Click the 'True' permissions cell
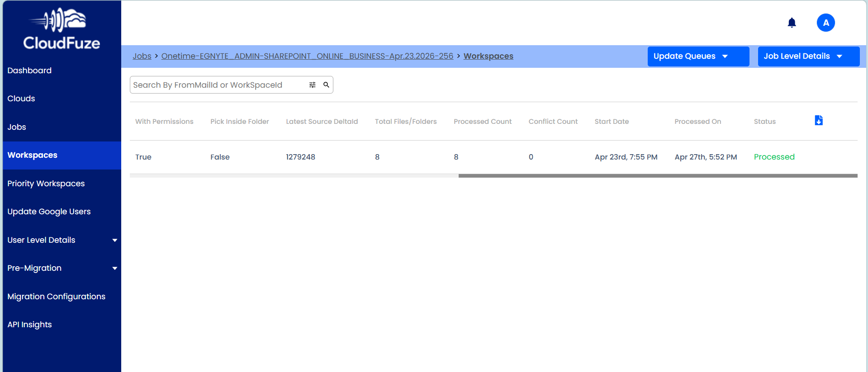The width and height of the screenshot is (868, 372). [143, 157]
